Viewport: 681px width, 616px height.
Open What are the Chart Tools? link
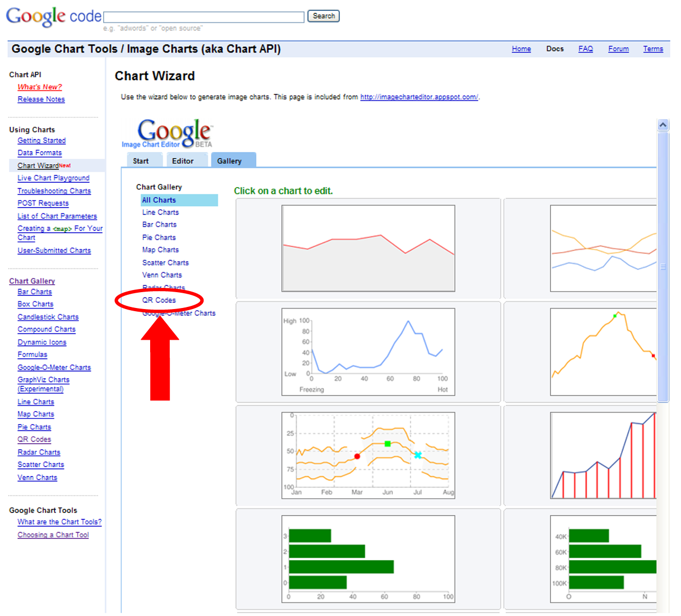[x=59, y=522]
